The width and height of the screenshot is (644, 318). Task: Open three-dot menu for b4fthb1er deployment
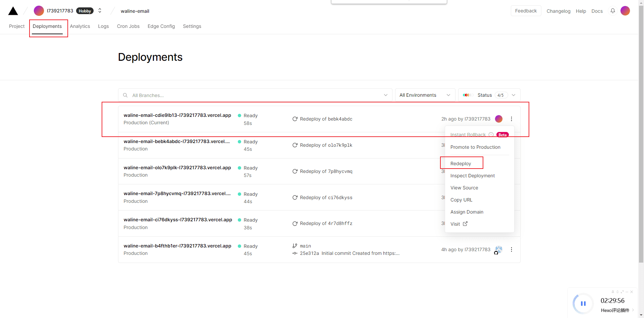pos(512,249)
